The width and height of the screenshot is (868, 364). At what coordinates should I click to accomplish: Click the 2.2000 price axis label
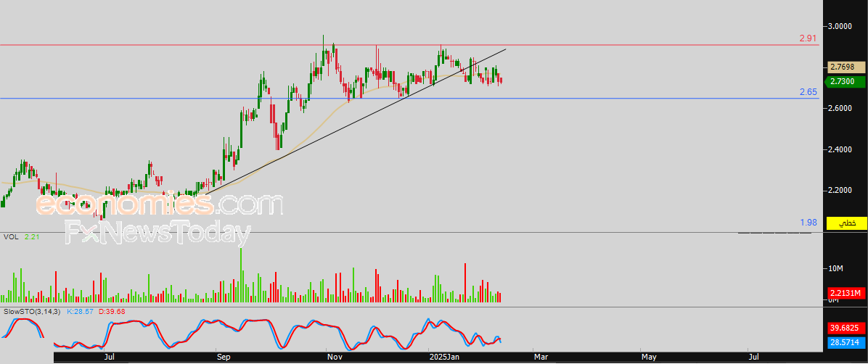(841, 190)
